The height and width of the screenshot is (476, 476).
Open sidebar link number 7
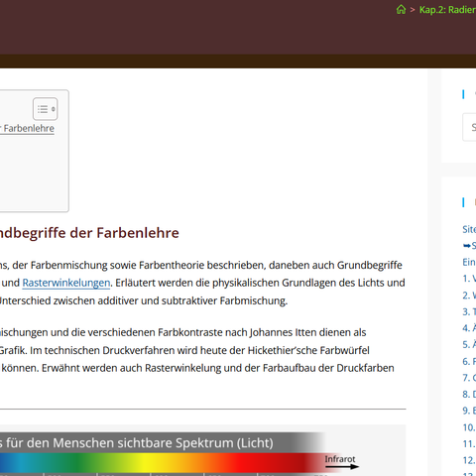[x=469, y=378]
